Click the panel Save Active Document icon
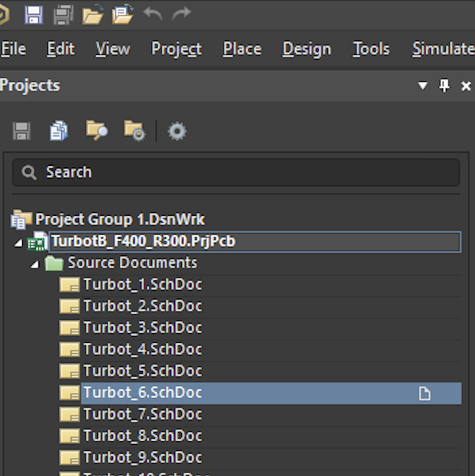 click(22, 131)
